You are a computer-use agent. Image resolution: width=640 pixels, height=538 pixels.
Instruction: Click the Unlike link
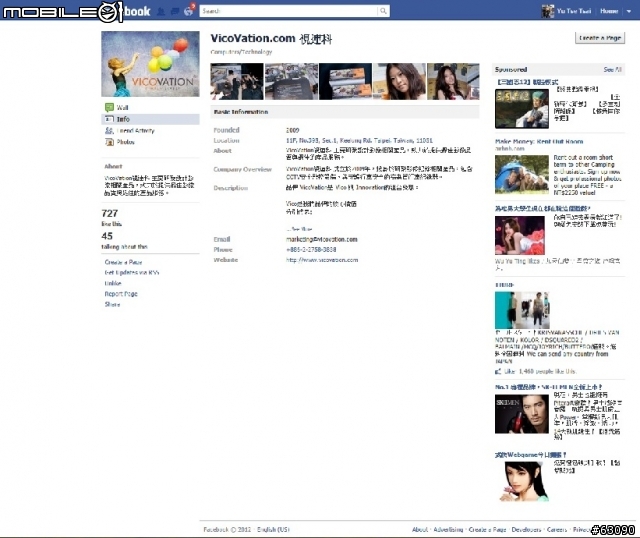[113, 283]
